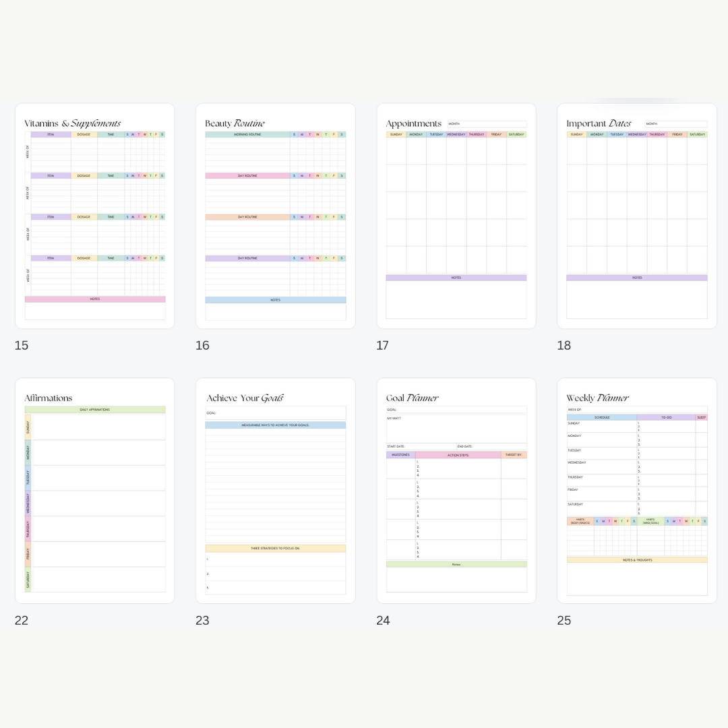Select the page number 17 label
This screenshot has height=728, width=728.
click(382, 346)
